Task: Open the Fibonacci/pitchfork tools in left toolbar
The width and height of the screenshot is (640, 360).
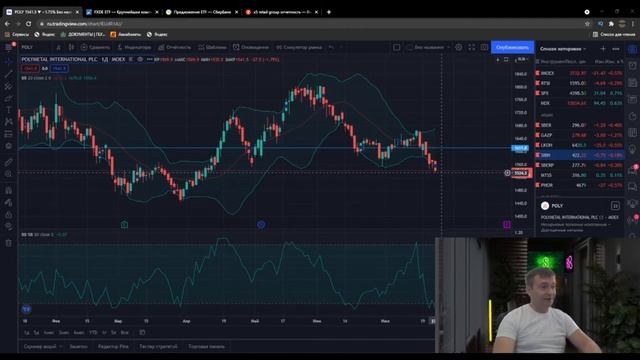Action: (8, 86)
